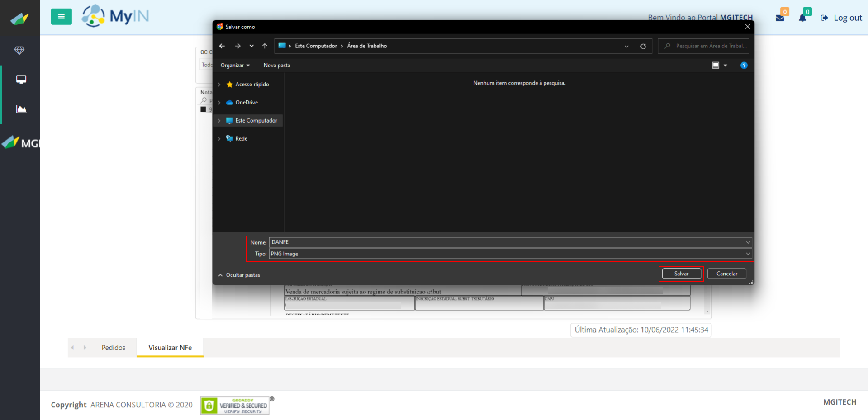Select Este Computador in navigation pane

pos(256,121)
